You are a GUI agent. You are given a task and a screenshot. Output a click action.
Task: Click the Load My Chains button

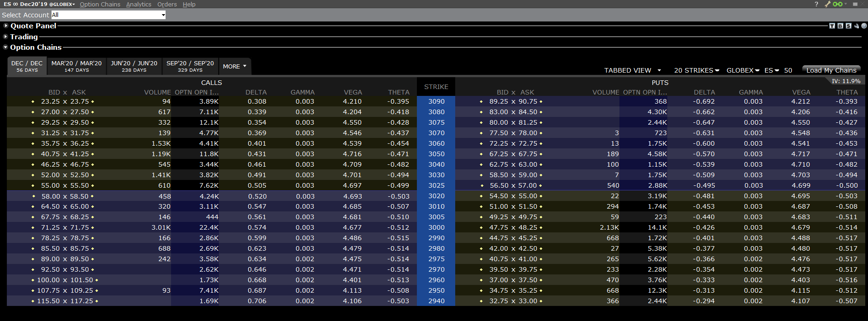831,70
